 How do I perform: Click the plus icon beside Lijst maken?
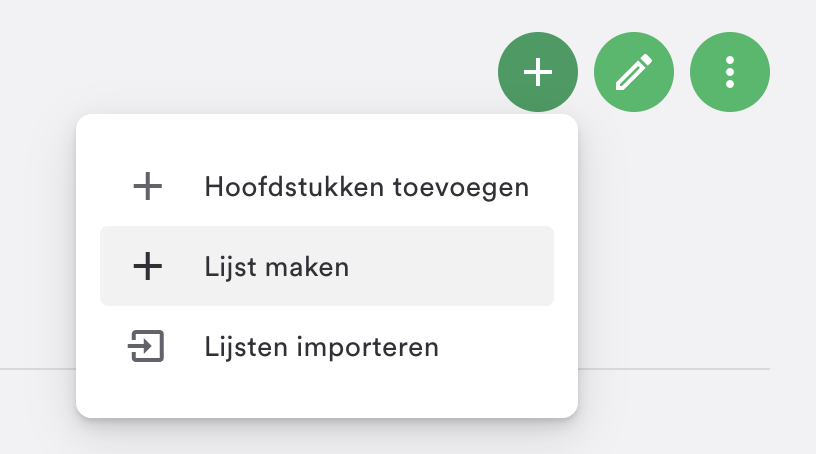point(148,266)
